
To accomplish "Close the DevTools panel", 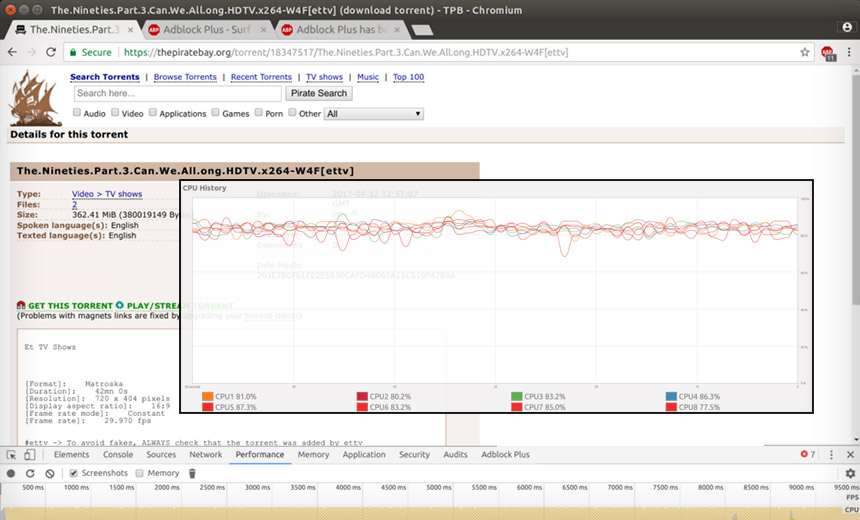I will [x=850, y=455].
